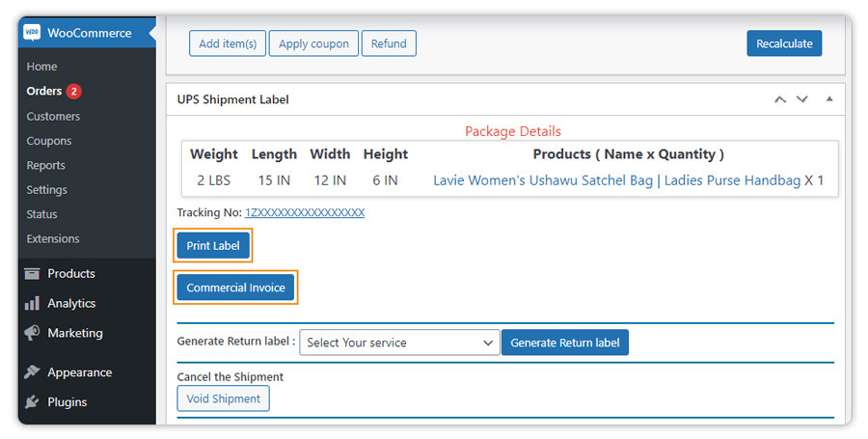Viewport: 868px width, 439px height.
Task: Click the Package Details heading
Action: tap(513, 131)
